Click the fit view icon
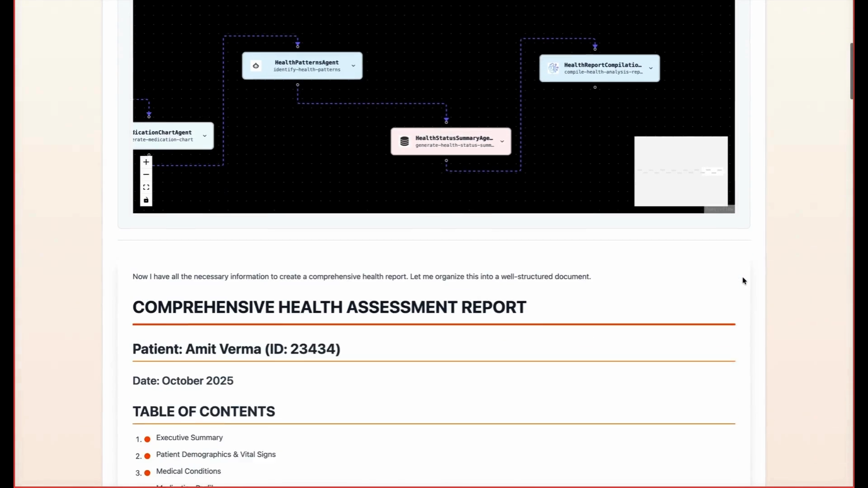The image size is (868, 488). click(146, 188)
